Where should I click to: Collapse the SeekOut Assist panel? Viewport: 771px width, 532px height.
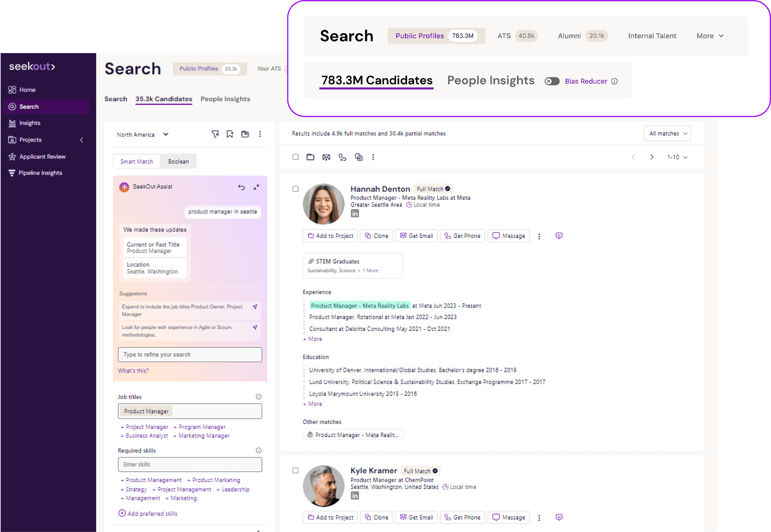tap(256, 187)
